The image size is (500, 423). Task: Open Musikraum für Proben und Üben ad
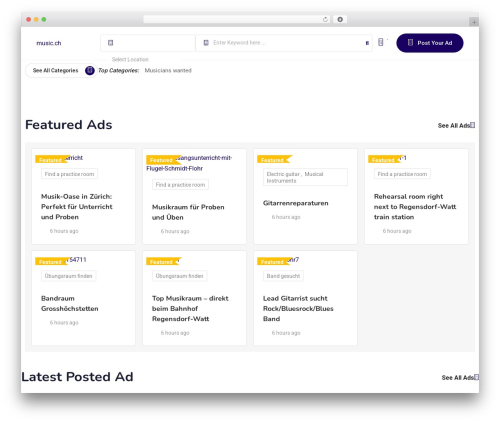pos(188,212)
